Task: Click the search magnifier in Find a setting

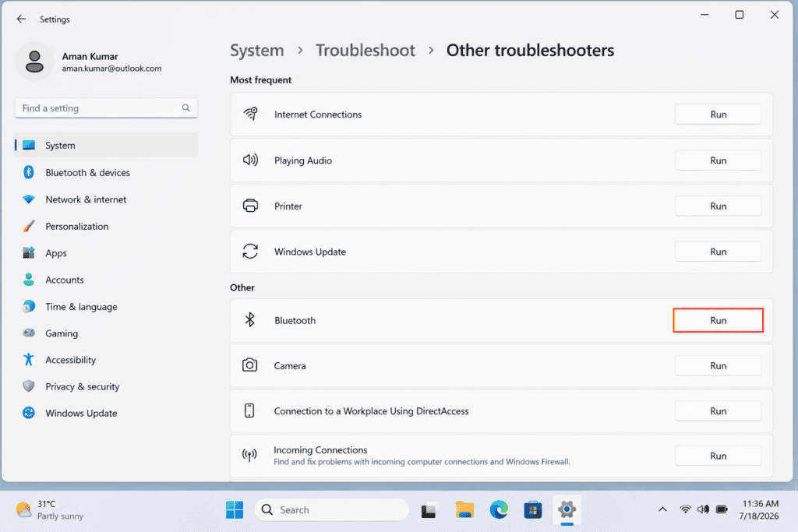Action: click(185, 107)
